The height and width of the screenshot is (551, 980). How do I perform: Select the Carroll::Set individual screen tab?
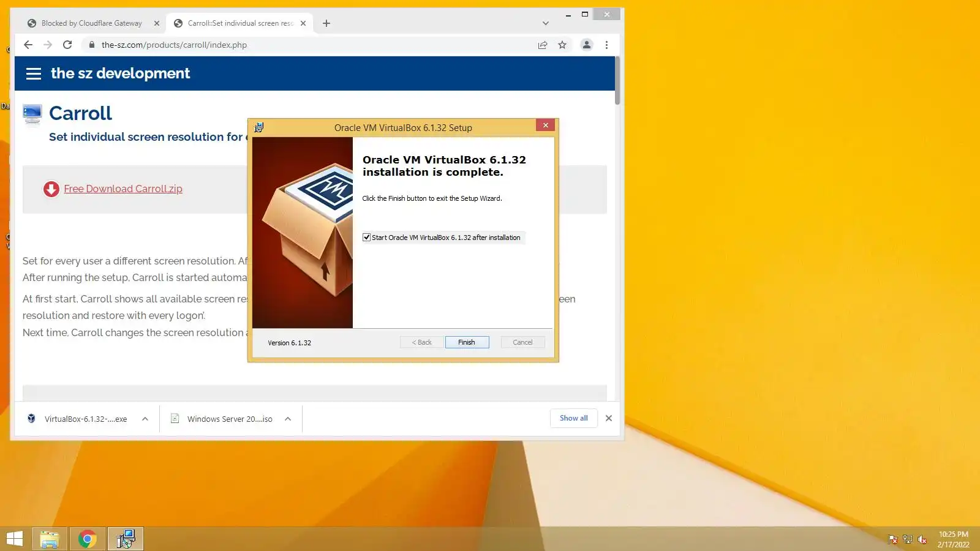[241, 23]
